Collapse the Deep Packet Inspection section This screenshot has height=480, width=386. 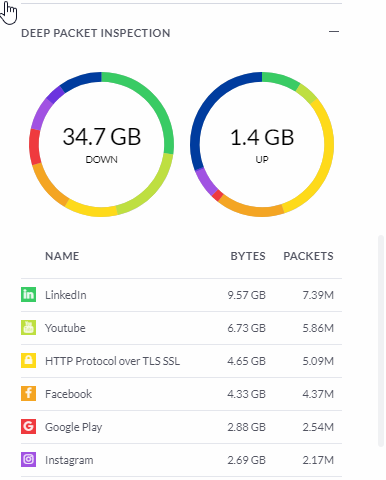[x=334, y=32]
